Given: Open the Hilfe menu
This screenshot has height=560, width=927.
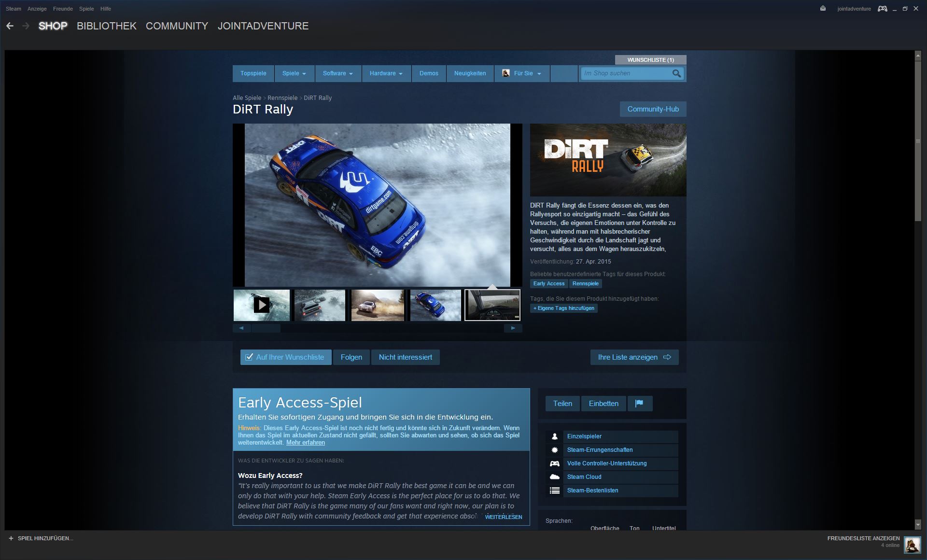Looking at the screenshot, I should click(x=106, y=9).
